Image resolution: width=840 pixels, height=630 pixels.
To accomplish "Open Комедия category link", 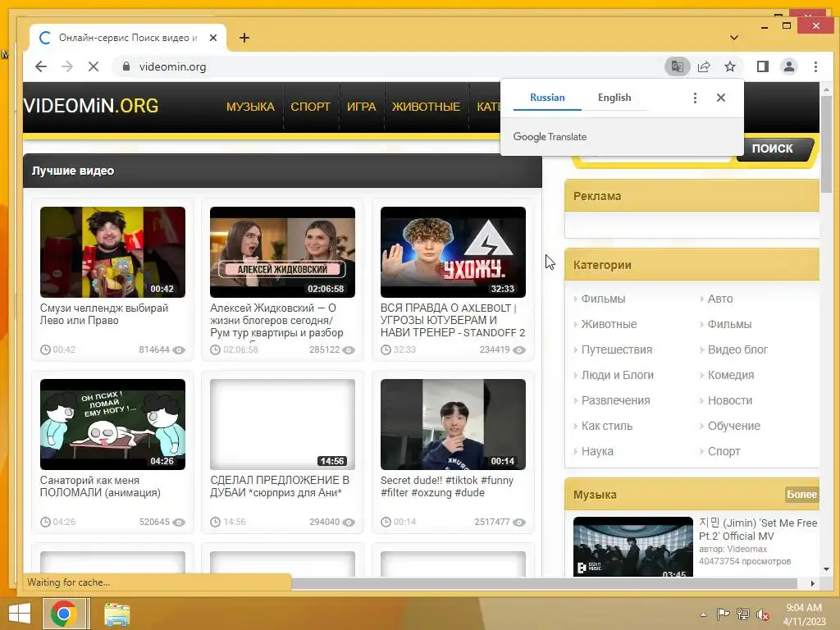I will [731, 375].
